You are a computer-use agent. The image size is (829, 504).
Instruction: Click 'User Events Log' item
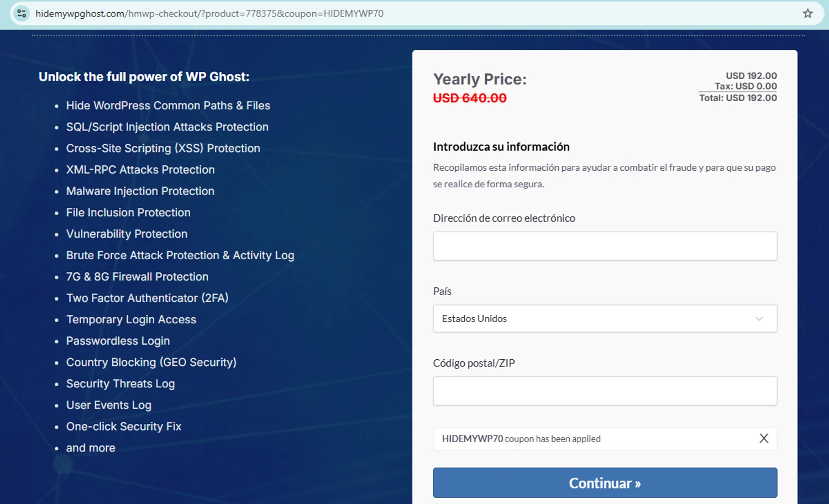109,405
